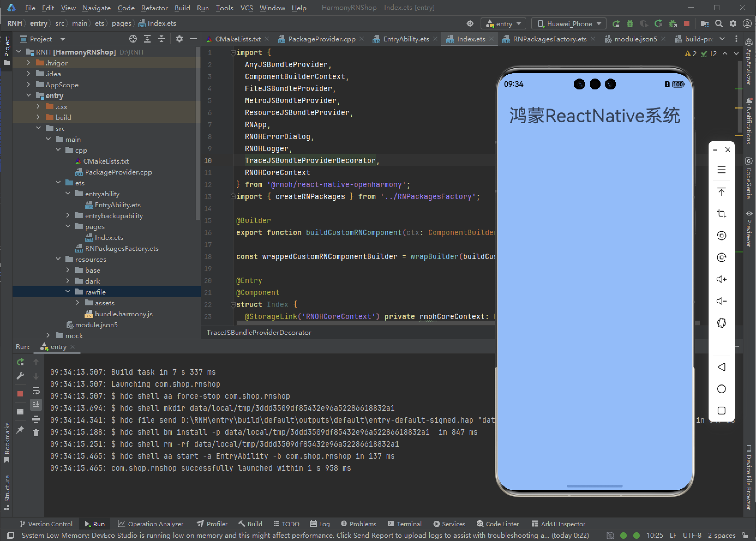756x541 pixels.
Task: Open the Refactor menu
Action: click(x=154, y=8)
